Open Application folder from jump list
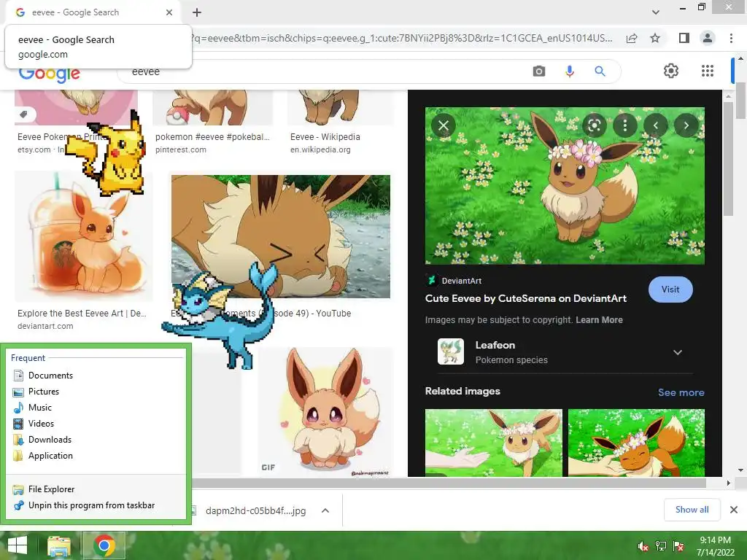The image size is (747, 560). coord(50,456)
